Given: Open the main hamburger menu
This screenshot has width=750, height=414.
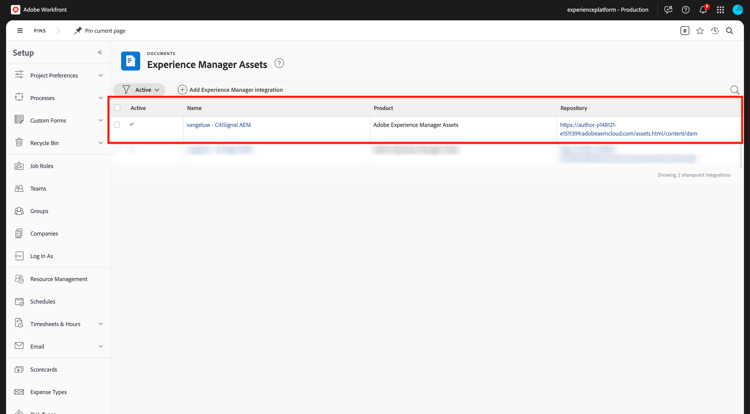Looking at the screenshot, I should click(20, 31).
